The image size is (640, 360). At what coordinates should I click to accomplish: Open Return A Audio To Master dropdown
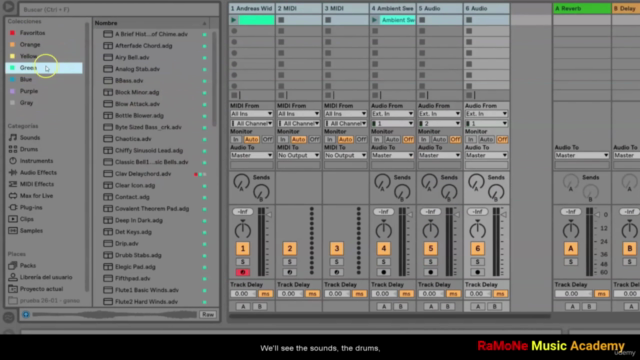point(582,156)
